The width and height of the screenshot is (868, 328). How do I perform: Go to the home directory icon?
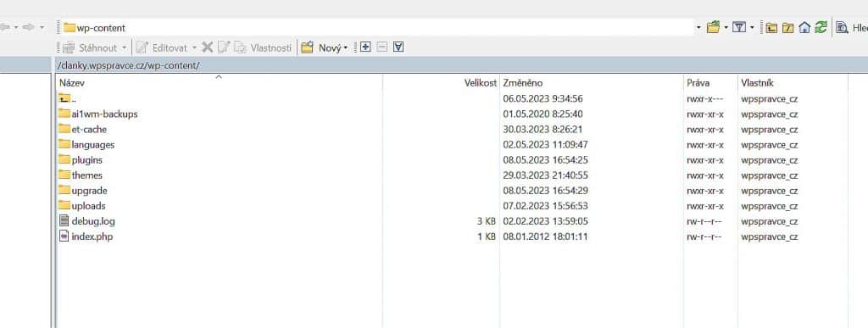tap(804, 27)
